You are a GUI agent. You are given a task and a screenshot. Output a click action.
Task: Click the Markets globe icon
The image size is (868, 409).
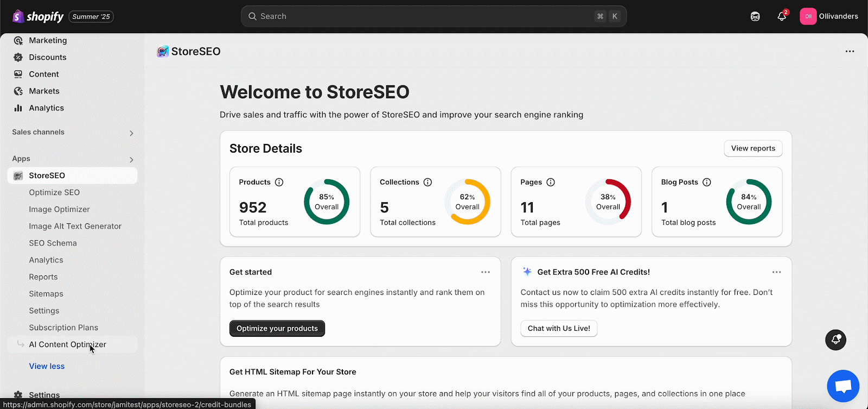(18, 91)
